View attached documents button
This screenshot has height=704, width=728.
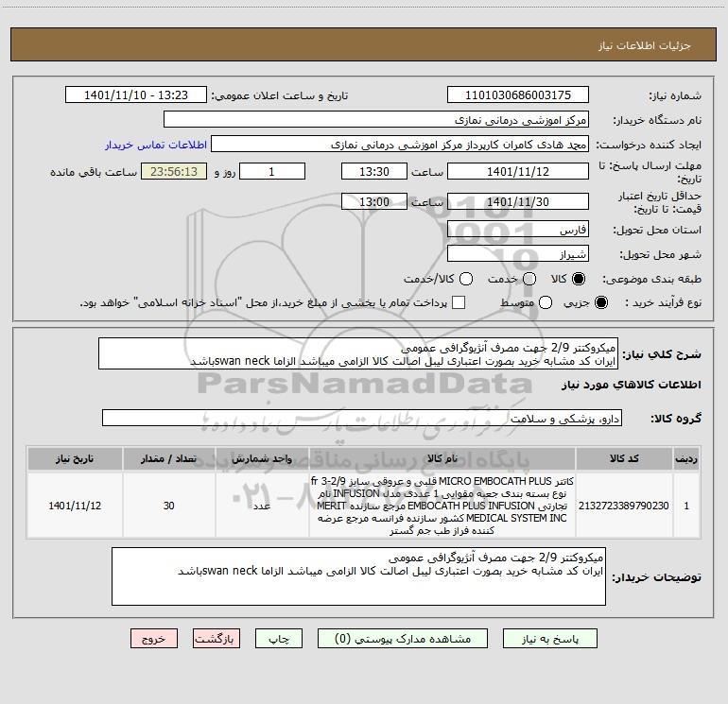coord(403,639)
